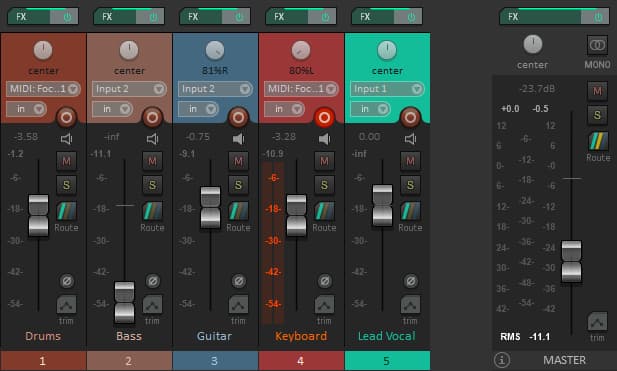Solo the Master track
617x371 pixels.
597,115
